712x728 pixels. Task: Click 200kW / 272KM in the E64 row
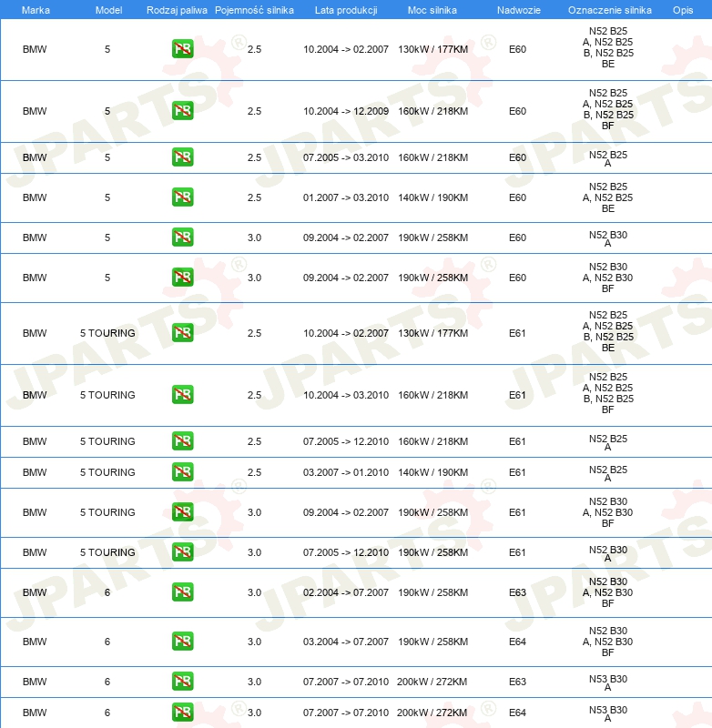tap(432, 713)
